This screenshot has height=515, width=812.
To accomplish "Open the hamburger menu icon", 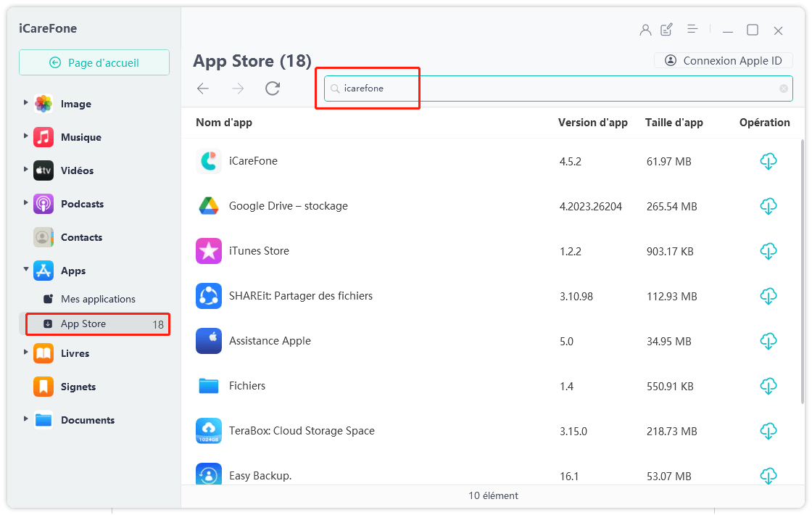I will point(692,29).
